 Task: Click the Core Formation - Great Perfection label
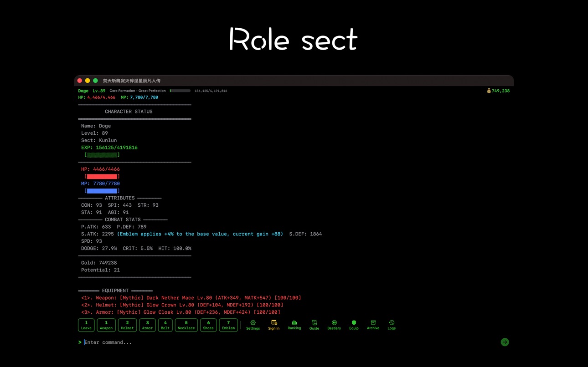click(x=138, y=91)
